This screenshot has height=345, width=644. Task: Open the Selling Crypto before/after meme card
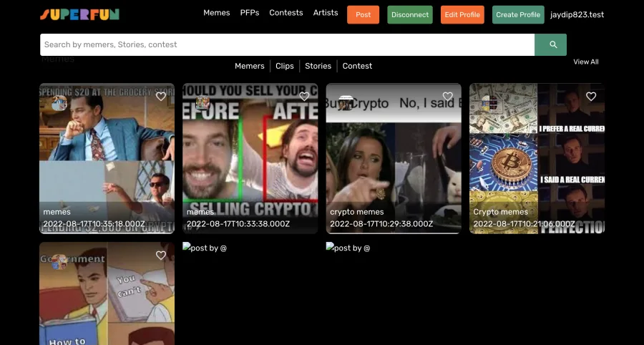point(250,158)
